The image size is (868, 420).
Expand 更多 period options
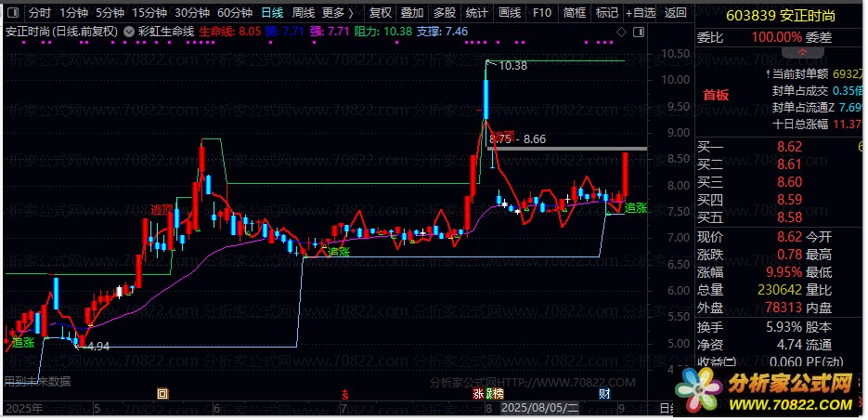338,13
